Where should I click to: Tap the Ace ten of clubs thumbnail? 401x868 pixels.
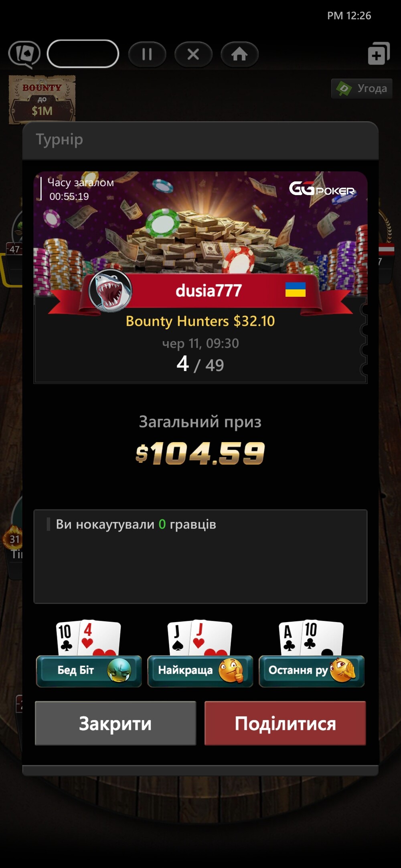point(311,638)
